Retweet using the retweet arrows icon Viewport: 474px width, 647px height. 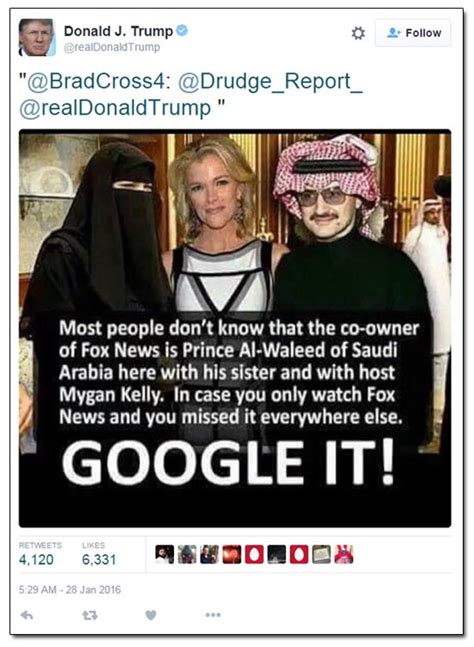click(90, 616)
